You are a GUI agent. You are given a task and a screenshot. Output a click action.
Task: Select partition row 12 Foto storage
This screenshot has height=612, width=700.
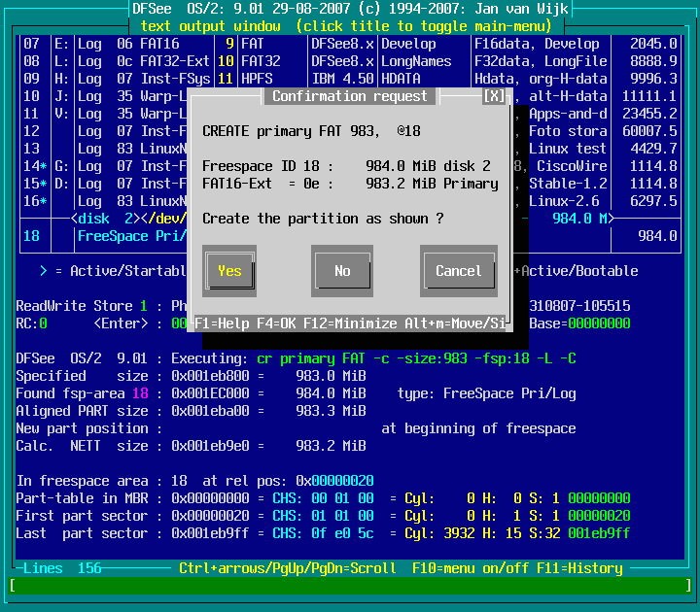pyautogui.click(x=603, y=131)
